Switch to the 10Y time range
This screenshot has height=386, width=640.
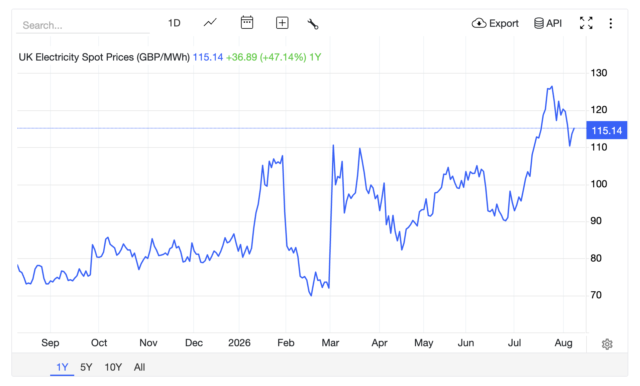tap(113, 367)
